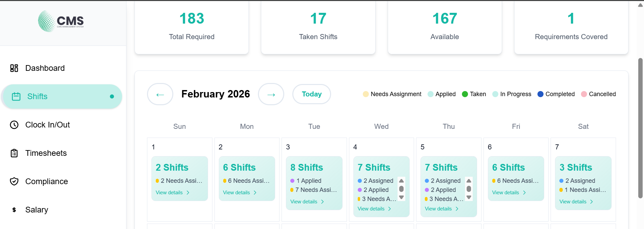The width and height of the screenshot is (644, 229).
Task: Click the Dashboard grid icon
Action: coord(14,68)
